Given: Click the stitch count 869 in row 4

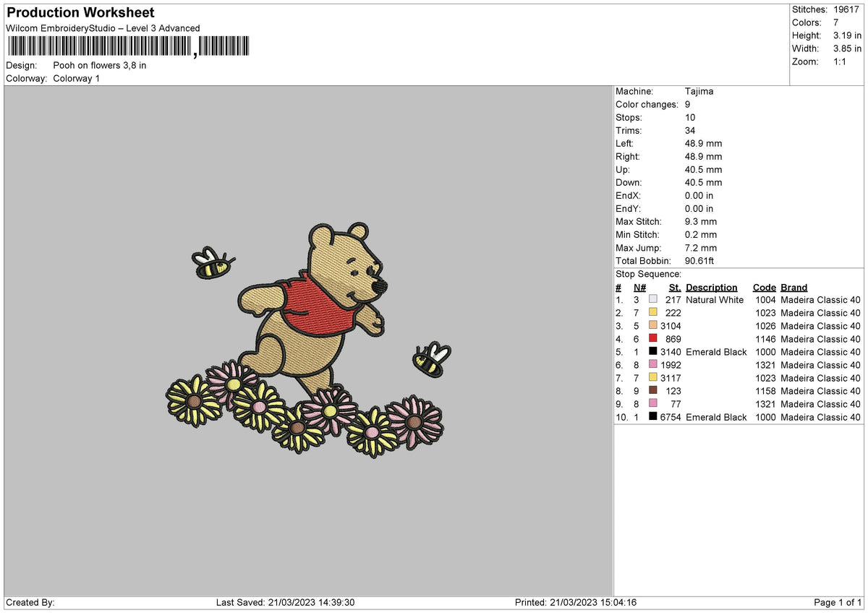Looking at the screenshot, I should 674,339.
